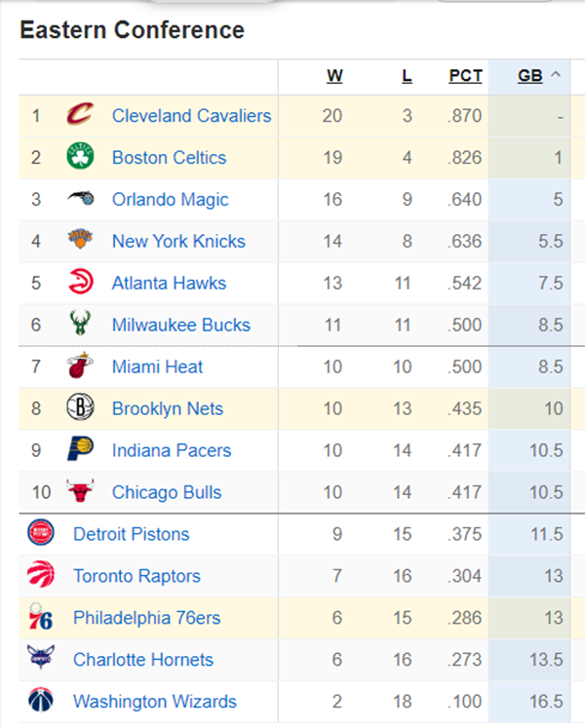Open the Atlanta Hawks logo icon
Screen dimensions: 585x728
point(80,282)
